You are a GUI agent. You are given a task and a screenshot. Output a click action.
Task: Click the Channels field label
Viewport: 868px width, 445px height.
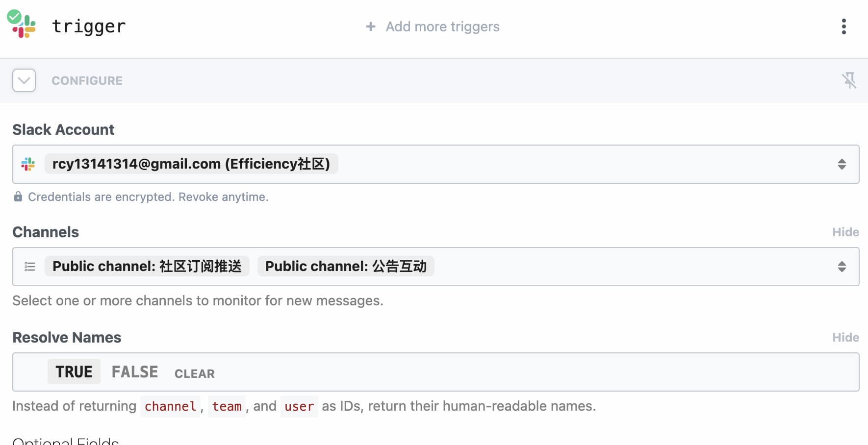[46, 232]
